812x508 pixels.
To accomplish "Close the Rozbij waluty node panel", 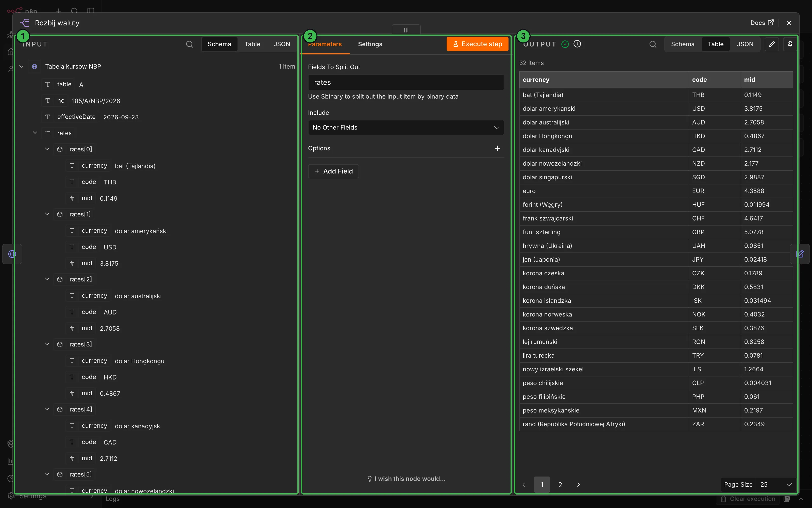I will click(789, 23).
